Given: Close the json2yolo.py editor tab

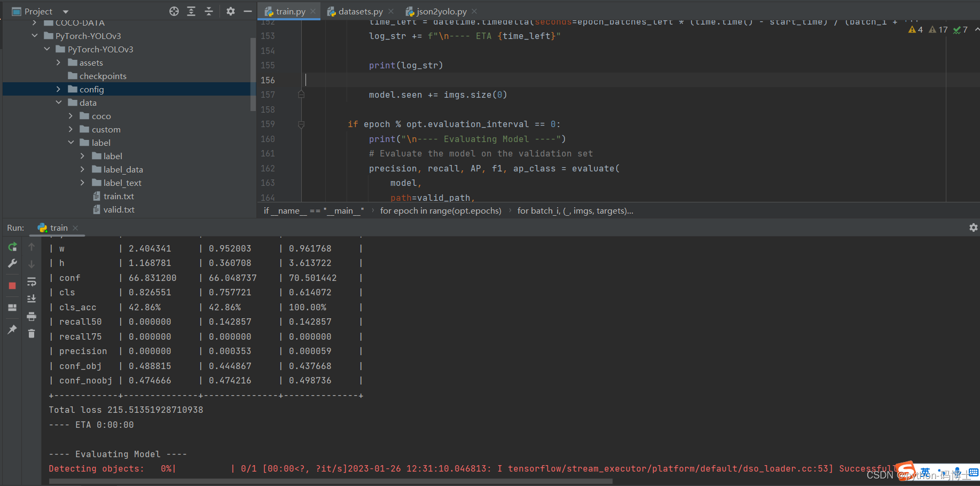Looking at the screenshot, I should (x=474, y=11).
